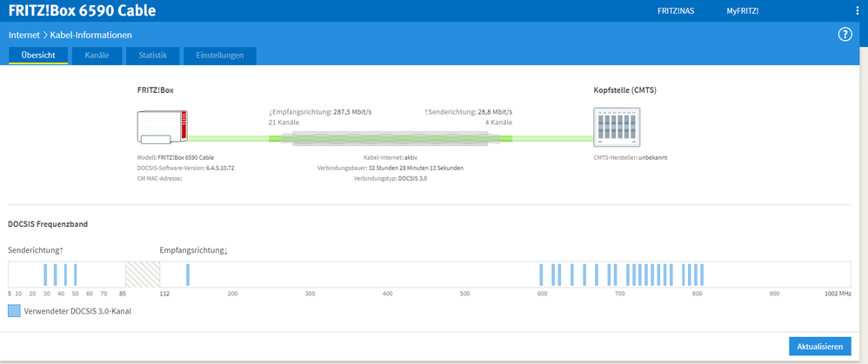
Task: Switch to the Übersicht tab
Action: pyautogui.click(x=38, y=56)
